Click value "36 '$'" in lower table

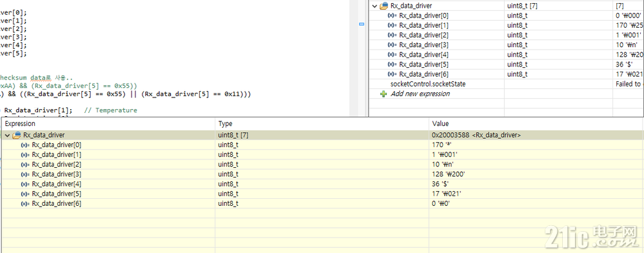coord(441,184)
